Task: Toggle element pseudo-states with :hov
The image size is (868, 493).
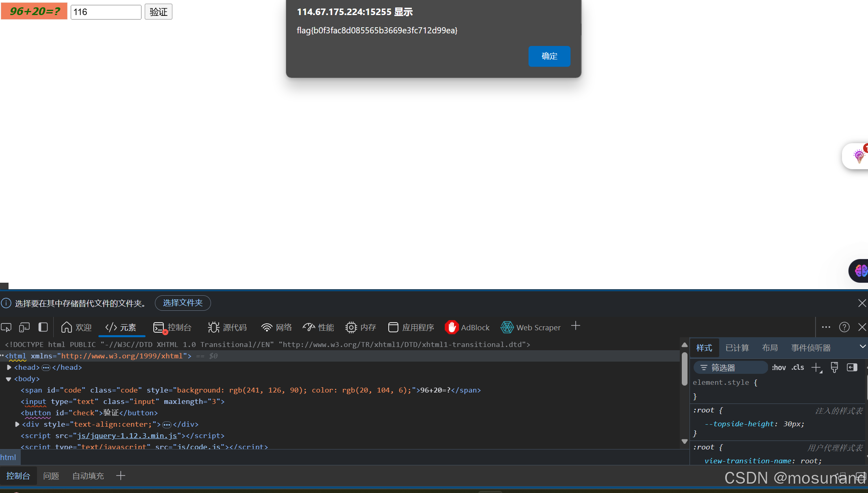Action: [779, 367]
